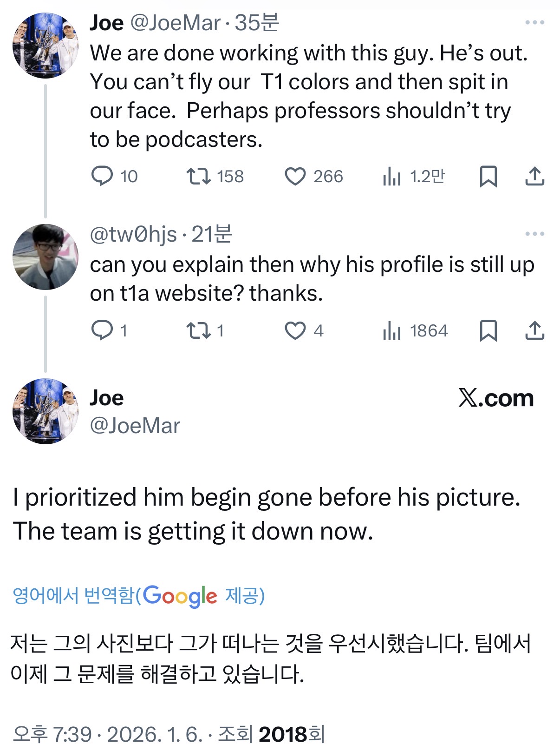Like the @tw0hjs reply
Image resolution: width=560 pixels, height=751 pixels.
[295, 331]
